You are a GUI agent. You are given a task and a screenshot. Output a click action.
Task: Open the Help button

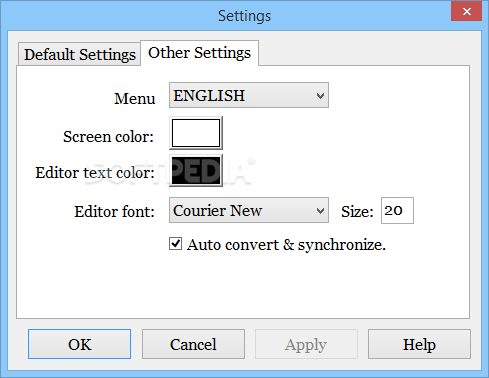[x=419, y=344]
